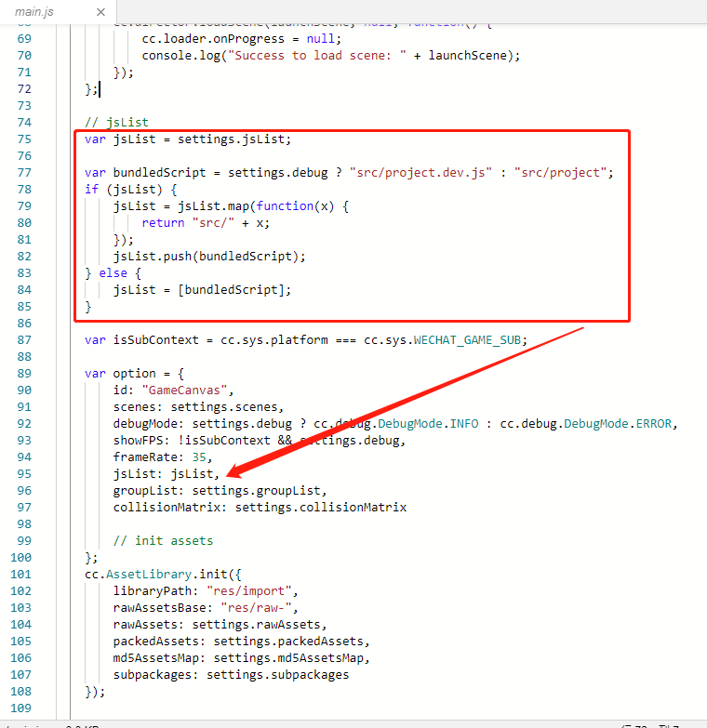This screenshot has height=728, width=707.
Task: Click 'md5AssetsMap: settings.md5AssetsMap,' line
Action: 242,658
